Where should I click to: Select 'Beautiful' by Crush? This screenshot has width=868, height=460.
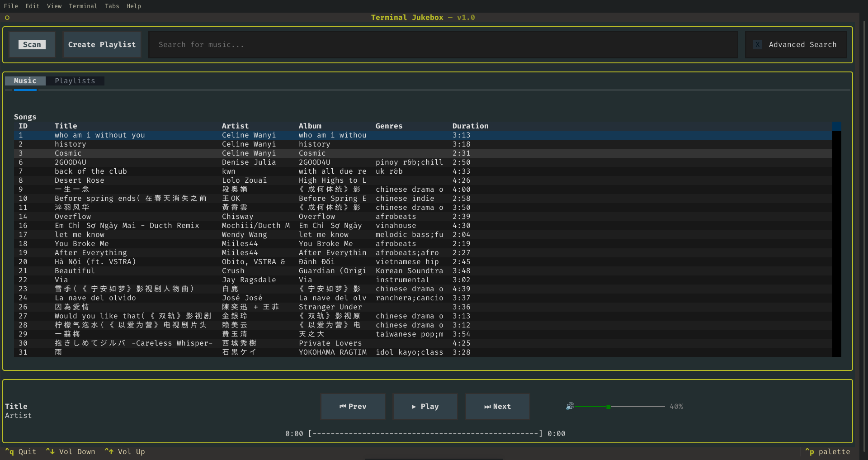423,270
